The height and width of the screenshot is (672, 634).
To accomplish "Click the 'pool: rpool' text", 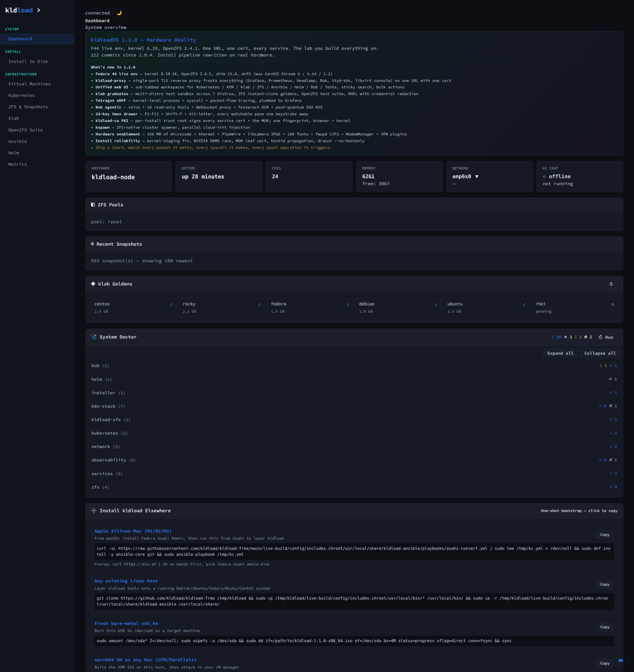I will [106, 222].
